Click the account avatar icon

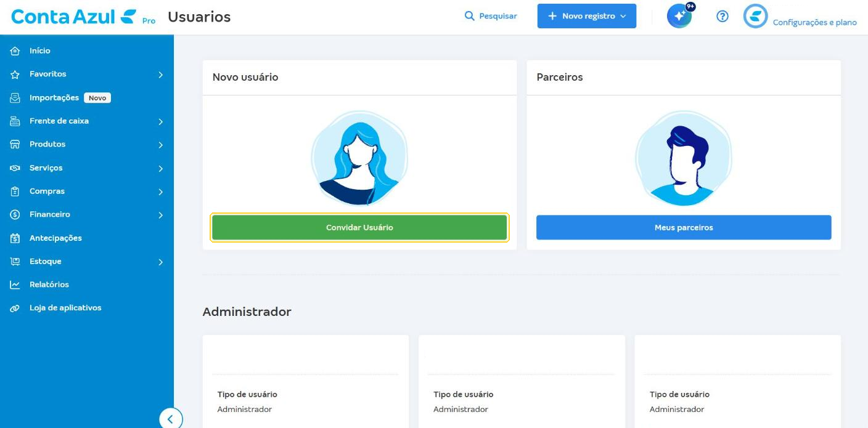(x=755, y=17)
